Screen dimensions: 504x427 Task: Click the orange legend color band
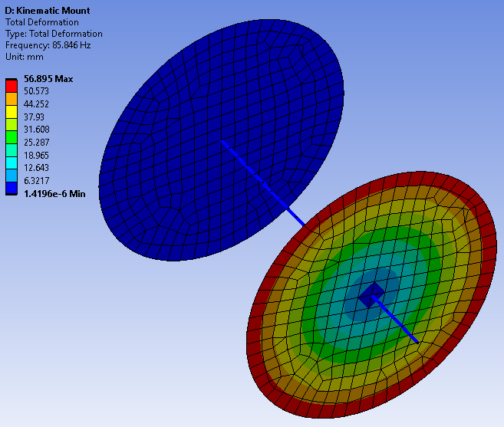point(12,99)
